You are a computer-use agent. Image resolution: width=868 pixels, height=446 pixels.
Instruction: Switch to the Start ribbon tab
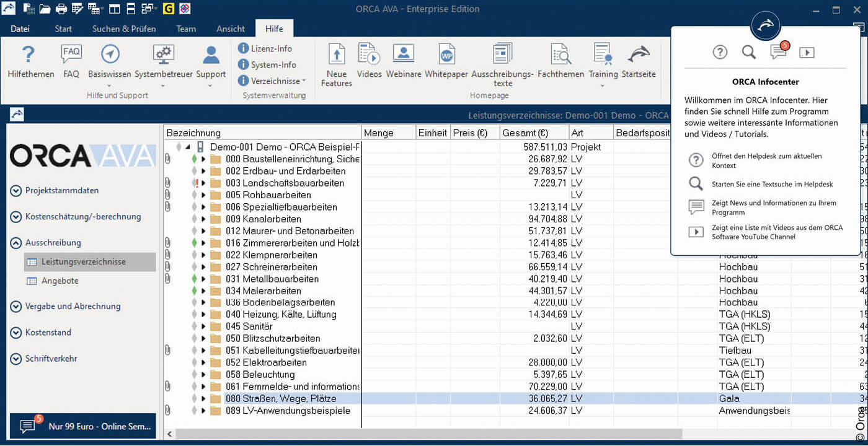[63, 28]
